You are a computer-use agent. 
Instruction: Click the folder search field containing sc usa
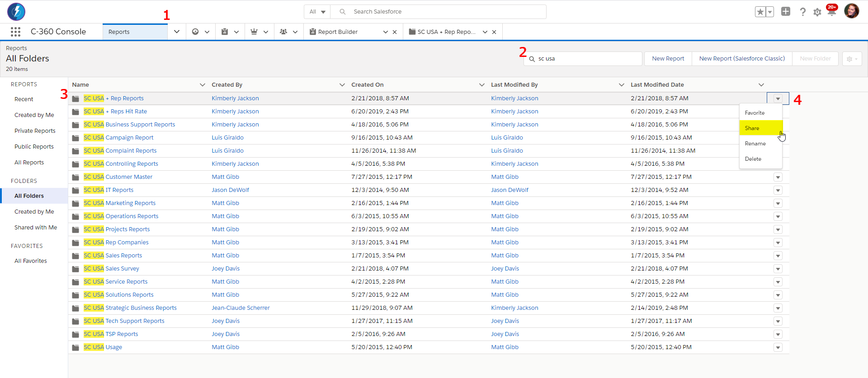[583, 59]
